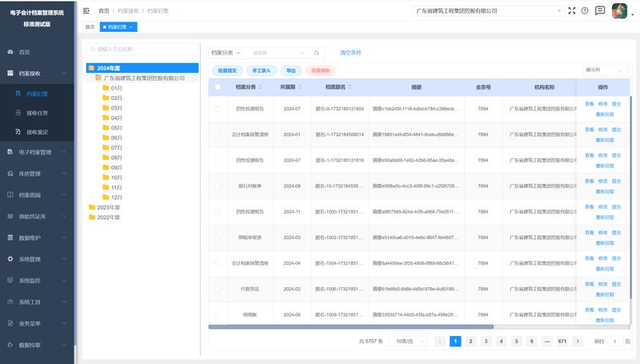Image resolution: width=640 pixels, height=364 pixels.
Task: Go to page 2 in pagination
Action: 470,341
